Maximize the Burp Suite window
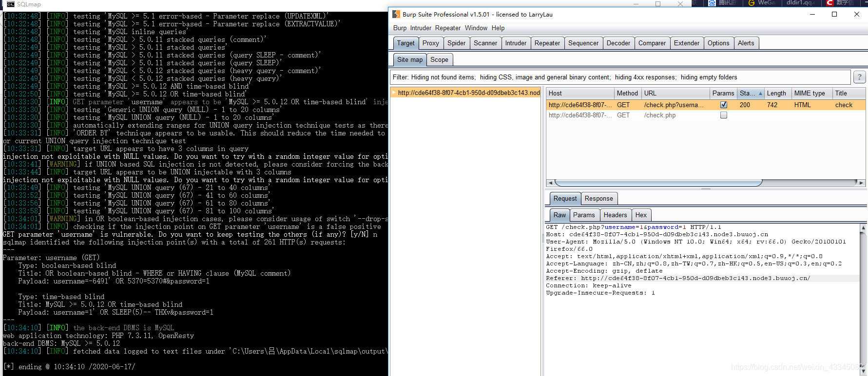 834,14
